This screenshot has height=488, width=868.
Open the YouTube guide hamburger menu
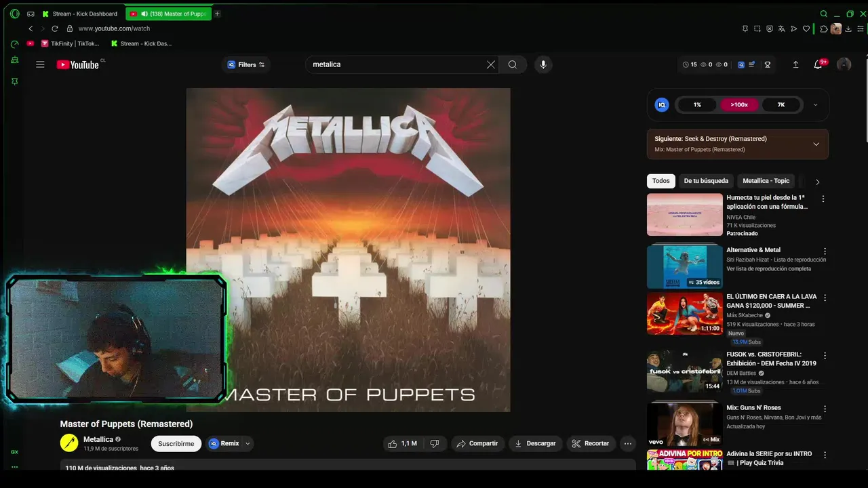click(x=40, y=64)
